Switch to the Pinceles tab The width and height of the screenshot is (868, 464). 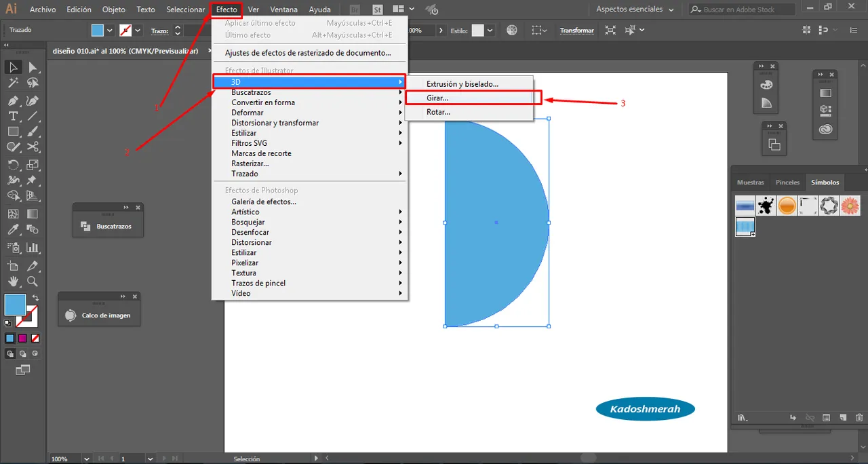pyautogui.click(x=787, y=182)
